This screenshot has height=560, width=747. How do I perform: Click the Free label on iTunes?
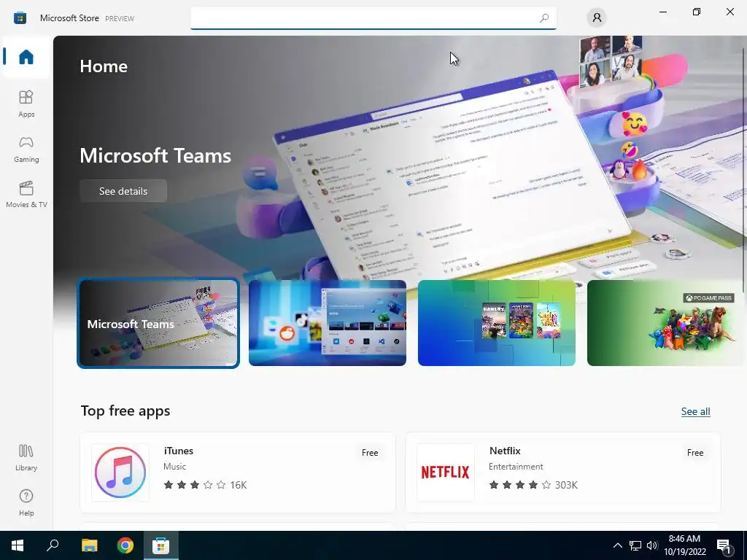[370, 453]
